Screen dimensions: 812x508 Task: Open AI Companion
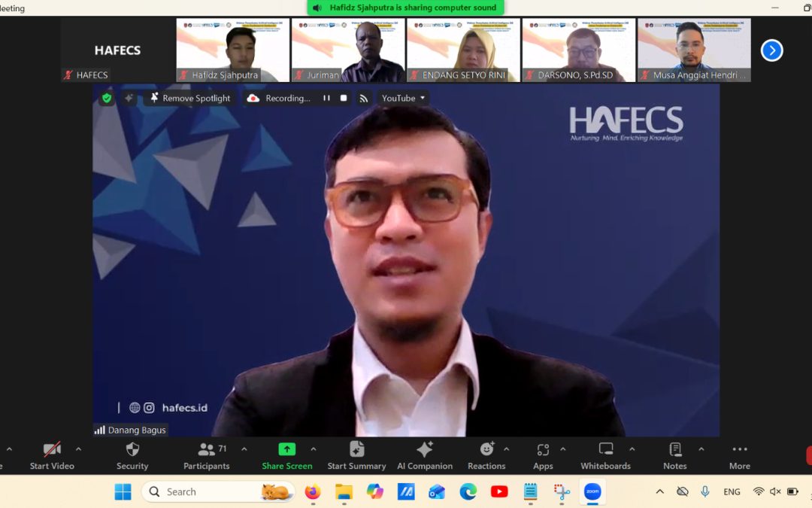tap(425, 456)
